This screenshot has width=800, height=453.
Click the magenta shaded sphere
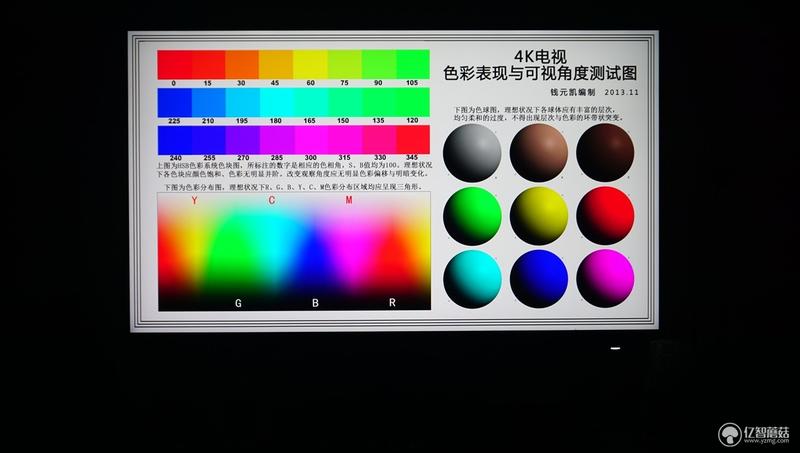click(x=605, y=279)
